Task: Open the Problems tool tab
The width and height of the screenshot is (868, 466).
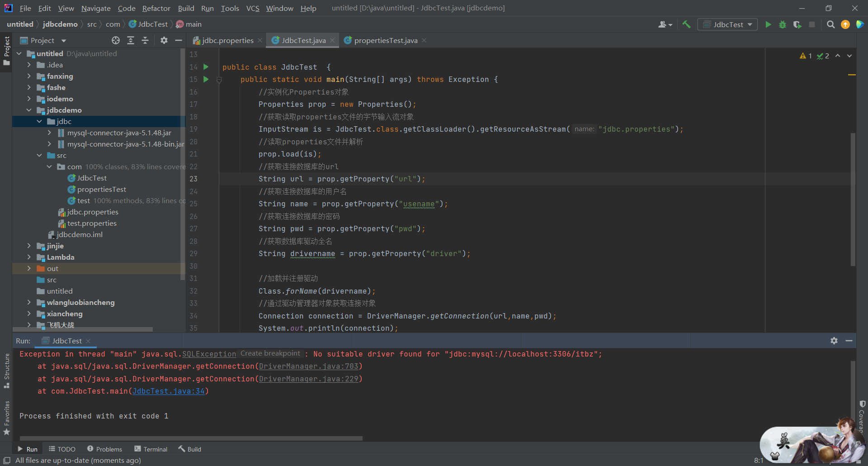Action: [104, 449]
